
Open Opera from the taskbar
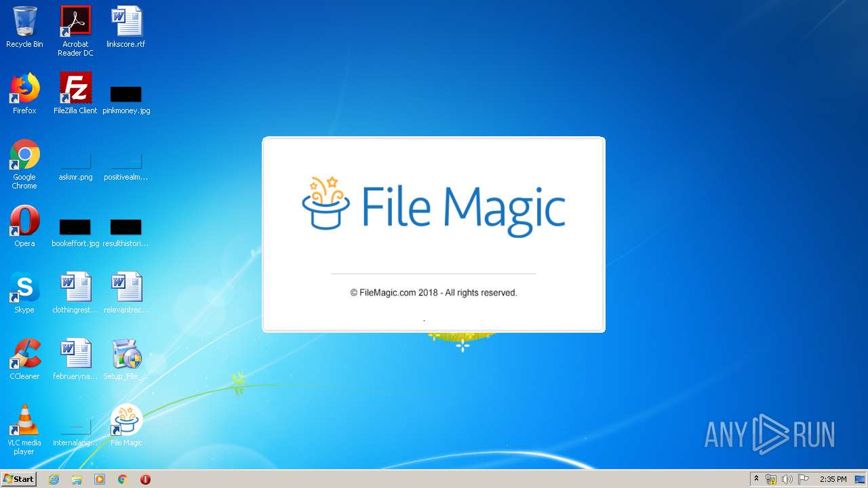pyautogui.click(x=145, y=479)
